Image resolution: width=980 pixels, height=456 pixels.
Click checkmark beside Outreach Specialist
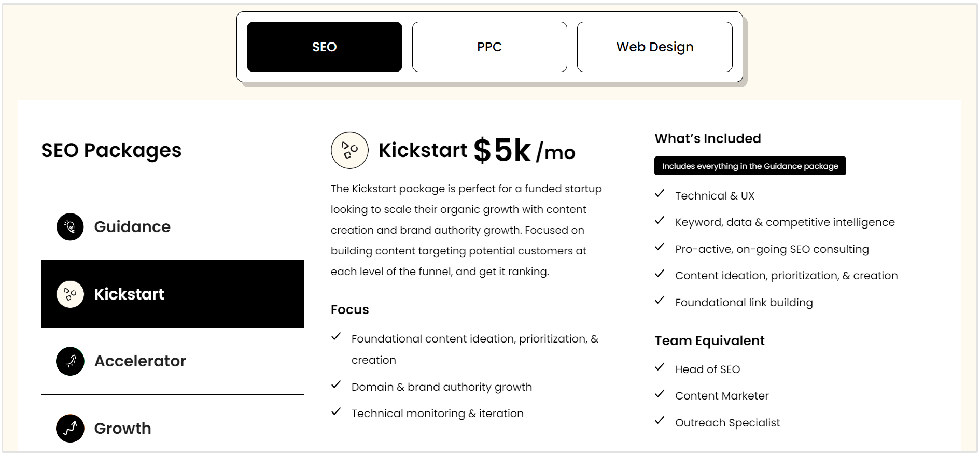point(660,421)
